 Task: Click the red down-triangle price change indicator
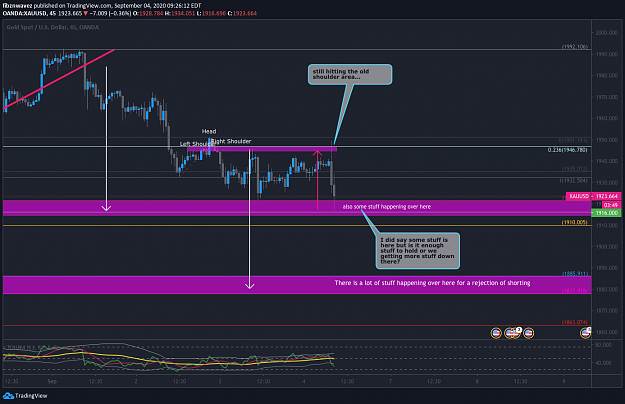tap(85, 14)
